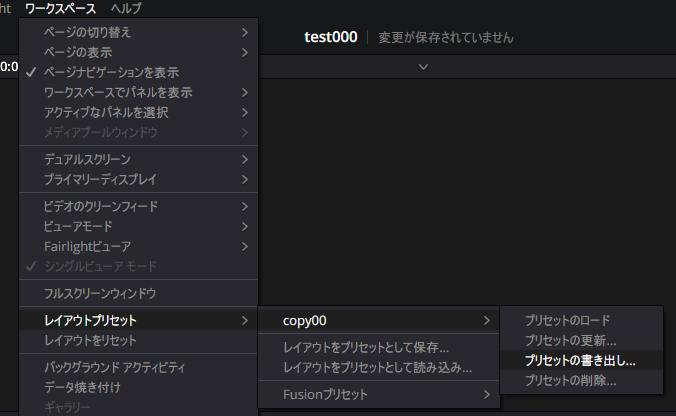Click the test000 project title

331,37
